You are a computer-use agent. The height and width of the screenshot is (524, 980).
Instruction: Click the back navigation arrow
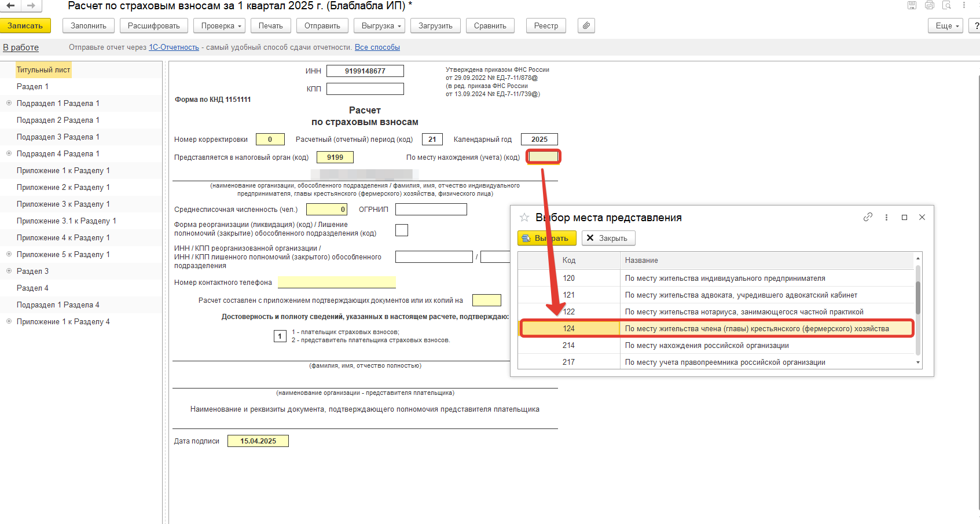click(x=10, y=6)
